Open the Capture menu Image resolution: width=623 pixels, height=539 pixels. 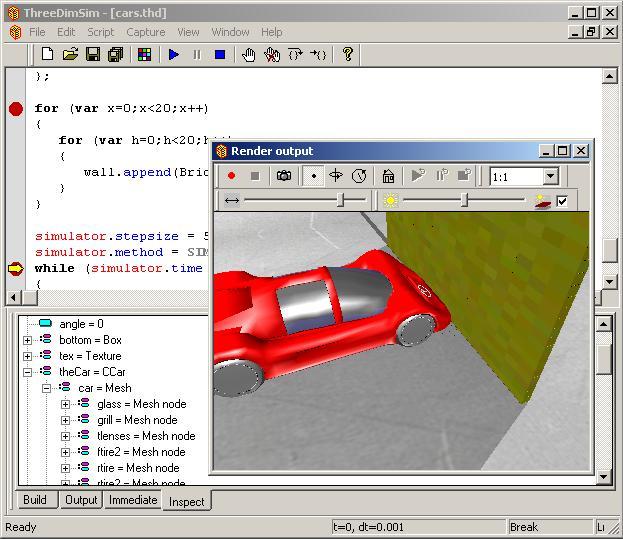[x=146, y=32]
